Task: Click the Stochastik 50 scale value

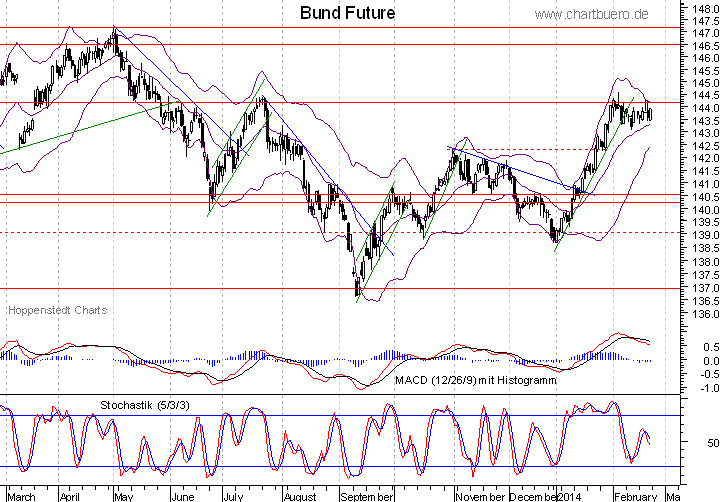Action: coord(713,443)
